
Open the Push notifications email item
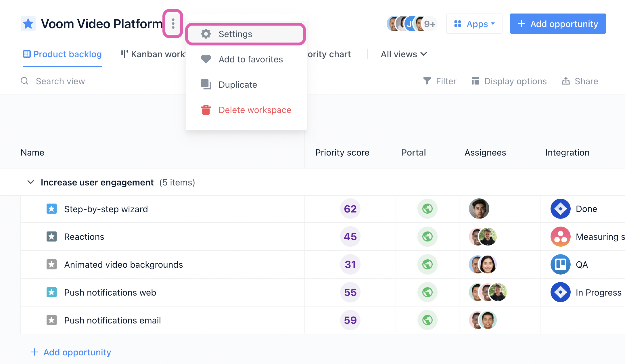tap(112, 320)
